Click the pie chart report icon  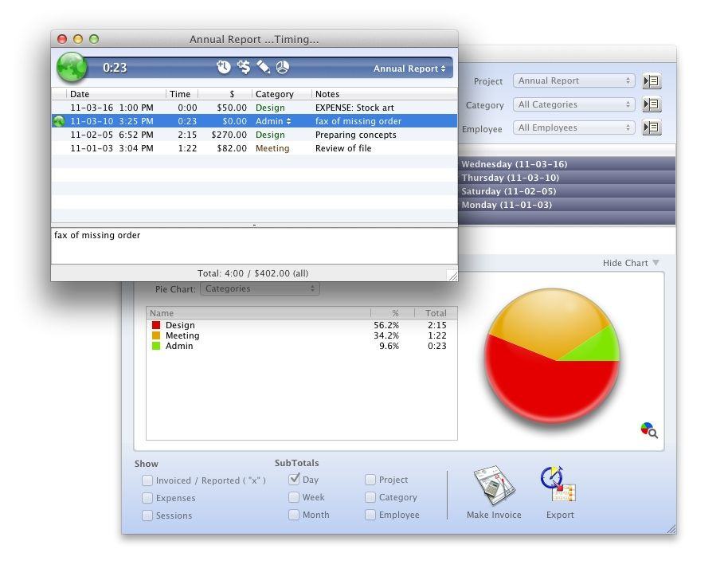coord(283,68)
